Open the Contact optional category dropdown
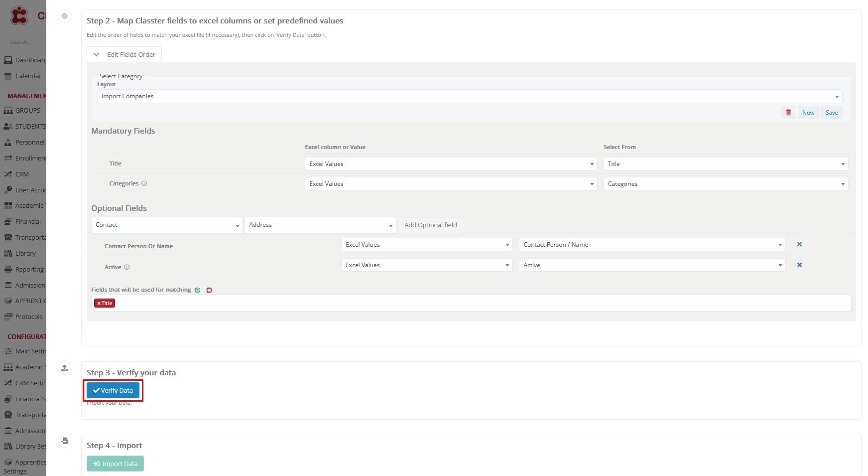 pos(167,225)
